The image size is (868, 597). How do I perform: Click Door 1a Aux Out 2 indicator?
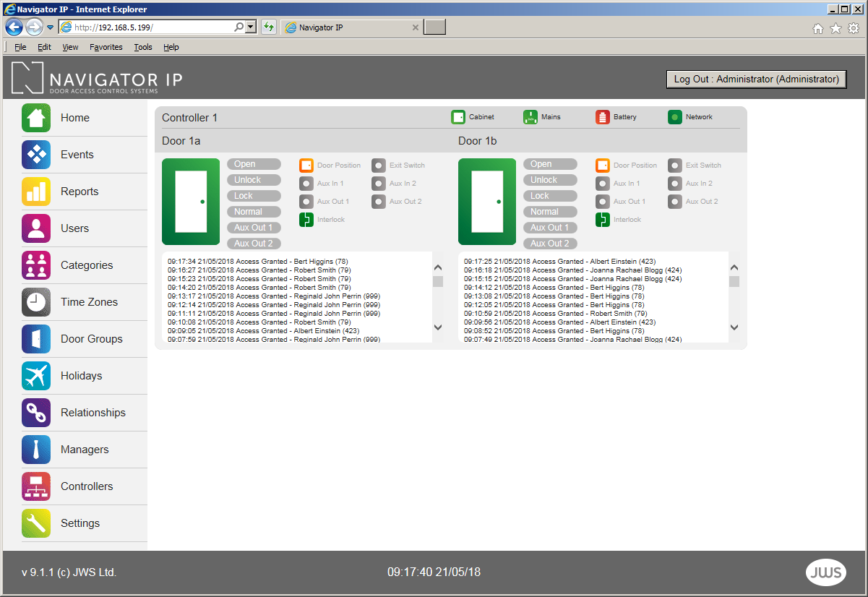[379, 202]
